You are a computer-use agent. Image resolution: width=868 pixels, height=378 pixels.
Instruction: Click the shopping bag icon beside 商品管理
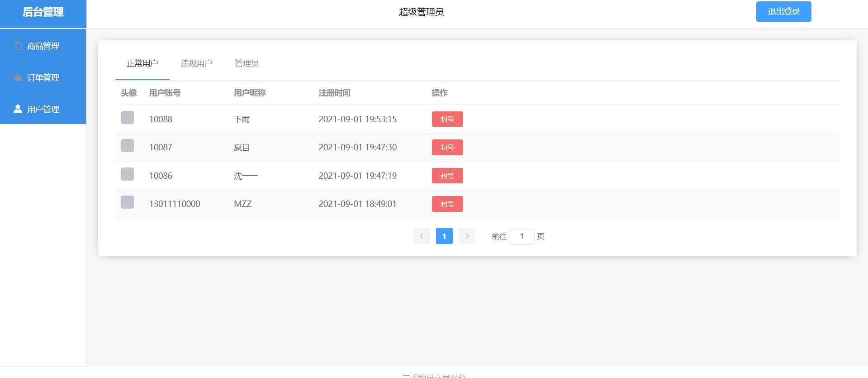point(18,45)
